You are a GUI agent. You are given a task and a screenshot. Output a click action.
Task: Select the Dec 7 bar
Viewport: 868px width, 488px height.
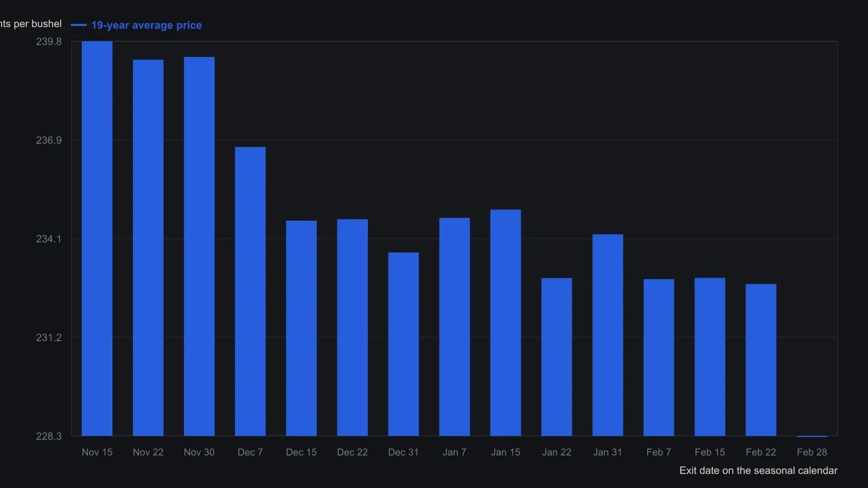(250, 291)
